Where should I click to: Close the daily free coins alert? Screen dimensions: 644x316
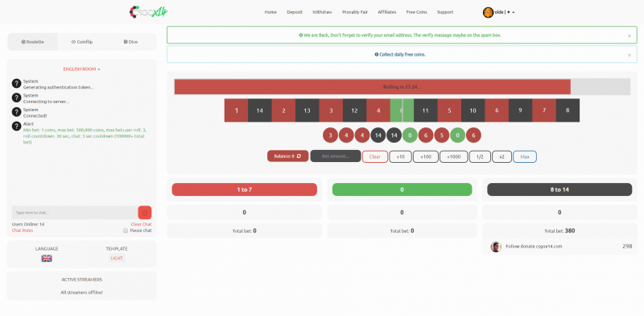[630, 55]
